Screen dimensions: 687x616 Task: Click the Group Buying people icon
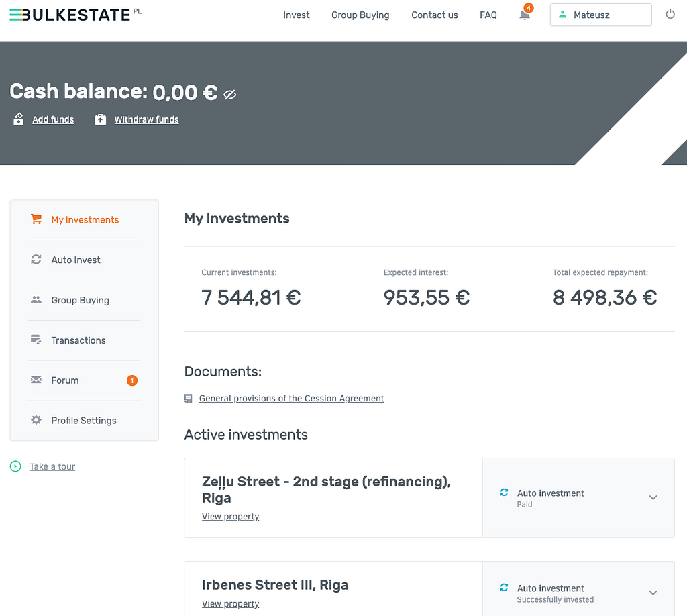(x=36, y=300)
